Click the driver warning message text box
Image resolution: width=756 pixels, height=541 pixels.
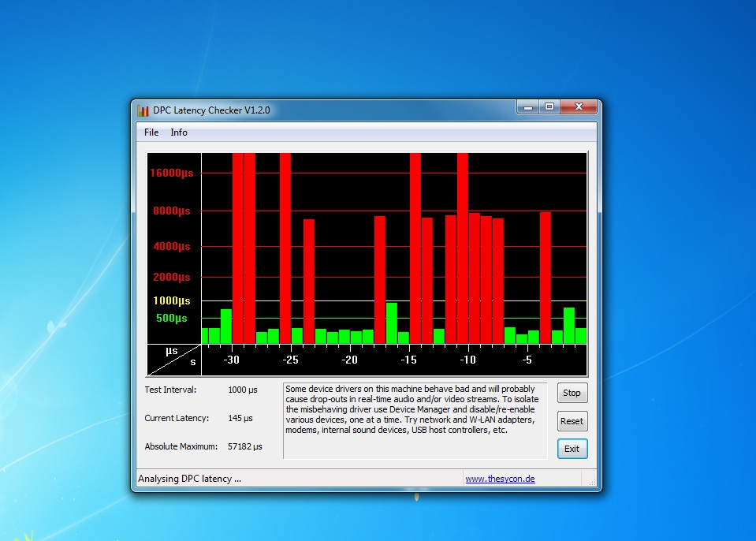pos(415,421)
